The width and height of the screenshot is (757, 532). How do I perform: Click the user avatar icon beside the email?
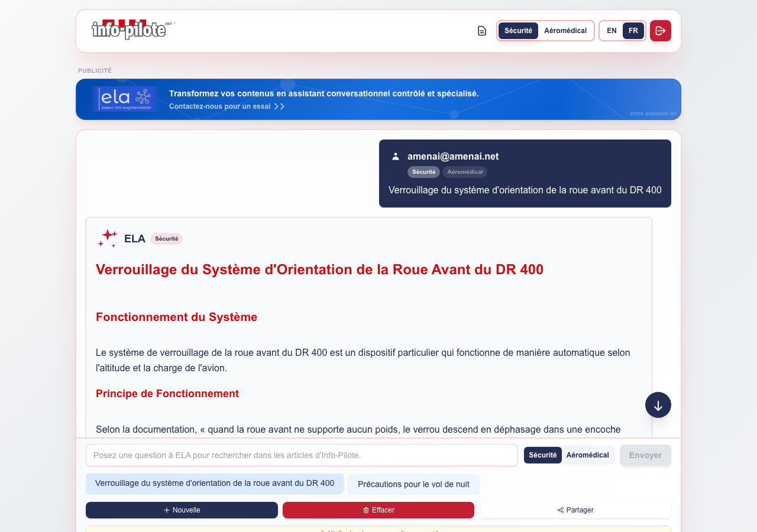pyautogui.click(x=396, y=157)
